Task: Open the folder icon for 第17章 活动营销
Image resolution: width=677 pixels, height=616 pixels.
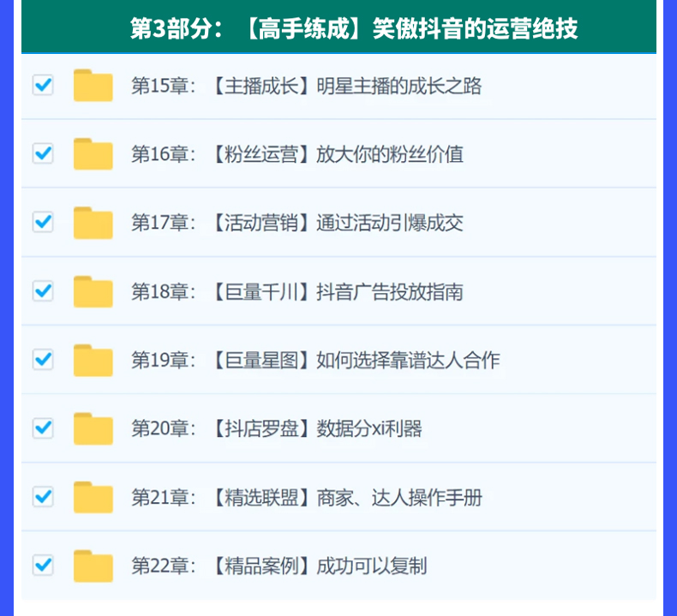Action: [93, 223]
